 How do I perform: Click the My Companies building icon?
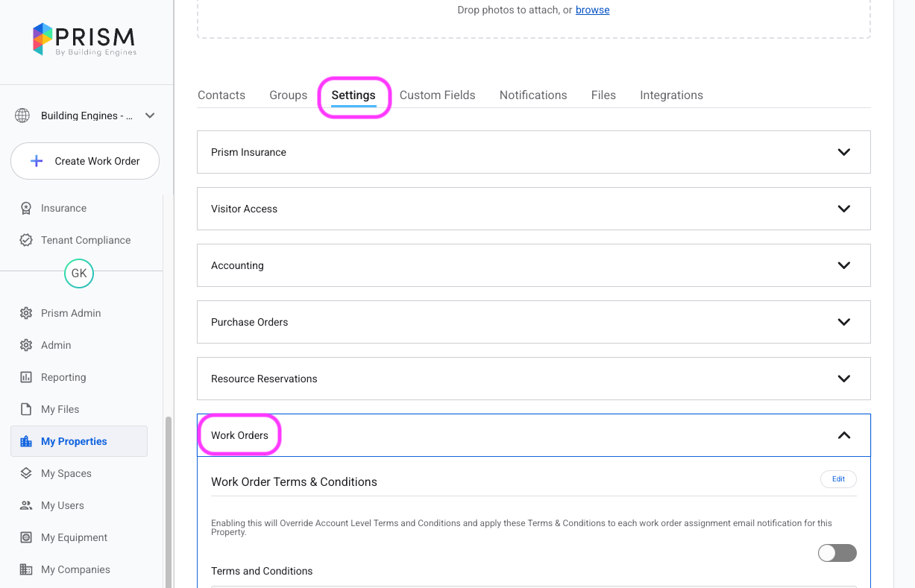pyautogui.click(x=26, y=569)
